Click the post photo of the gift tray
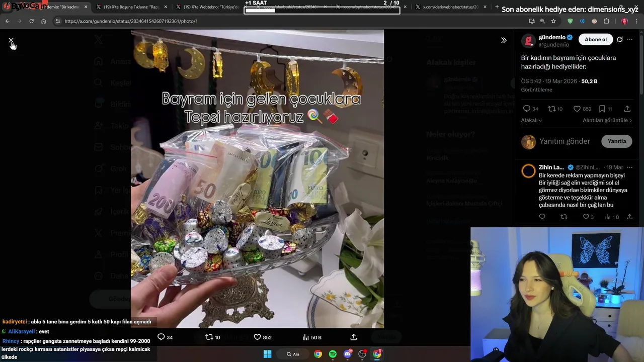 coord(257,178)
